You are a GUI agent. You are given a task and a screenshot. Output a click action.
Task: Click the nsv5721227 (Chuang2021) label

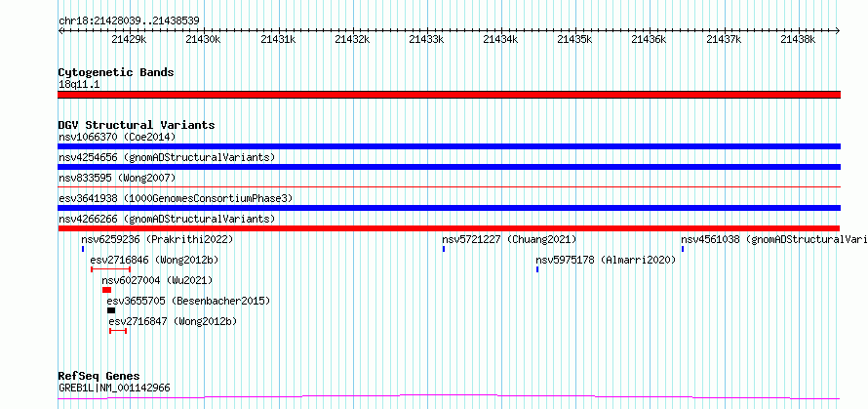(509, 239)
